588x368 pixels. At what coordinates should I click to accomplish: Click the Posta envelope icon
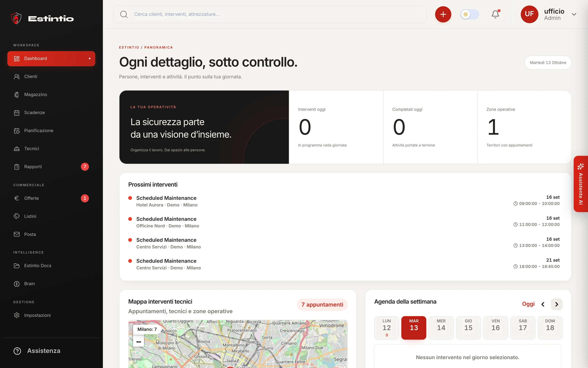(17, 234)
